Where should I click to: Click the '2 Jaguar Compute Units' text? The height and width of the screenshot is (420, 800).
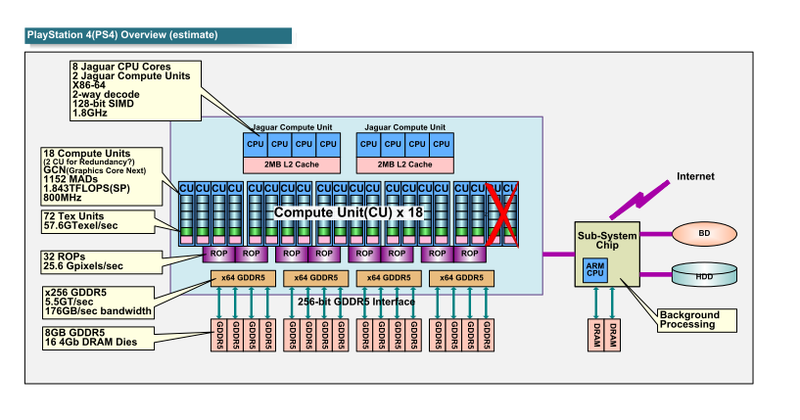131,76
